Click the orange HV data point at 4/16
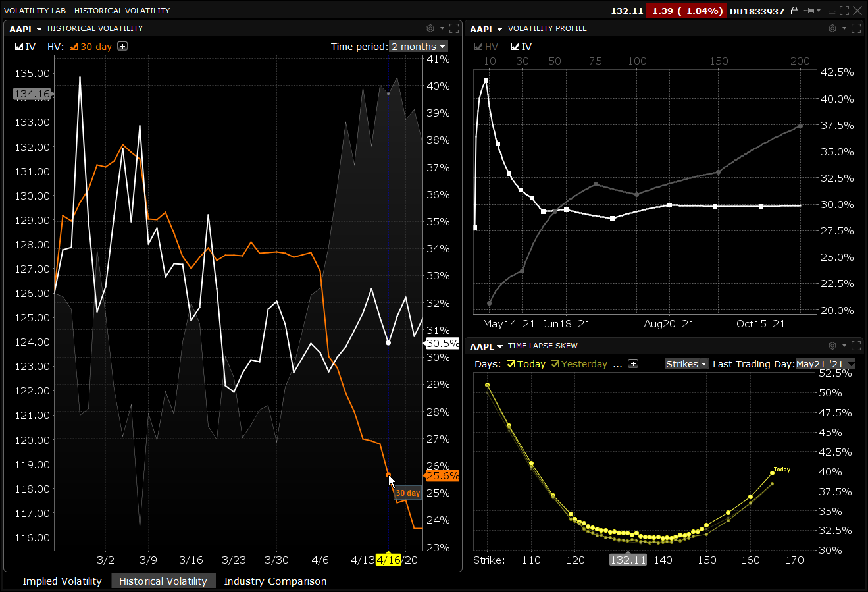The height and width of the screenshot is (592, 868). click(388, 475)
